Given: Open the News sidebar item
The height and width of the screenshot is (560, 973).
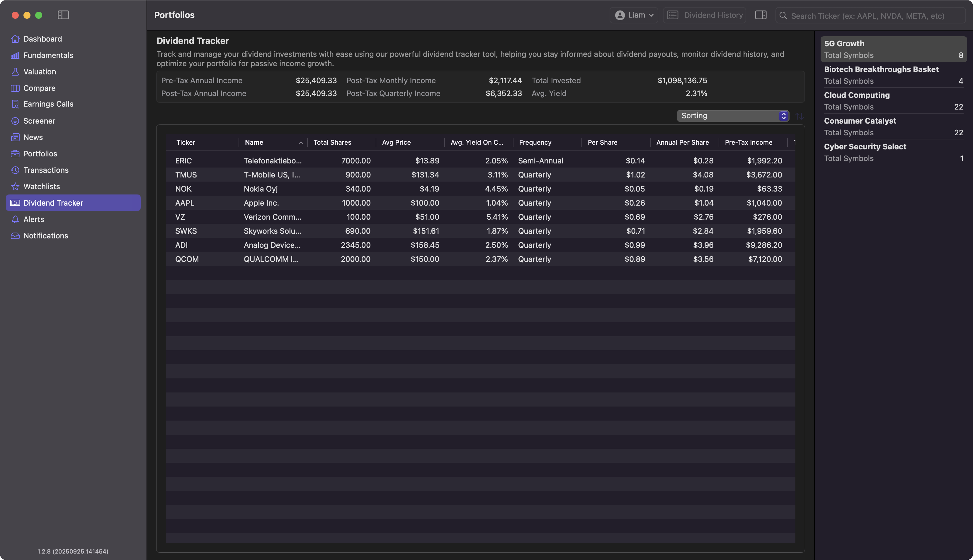Looking at the screenshot, I should point(33,137).
